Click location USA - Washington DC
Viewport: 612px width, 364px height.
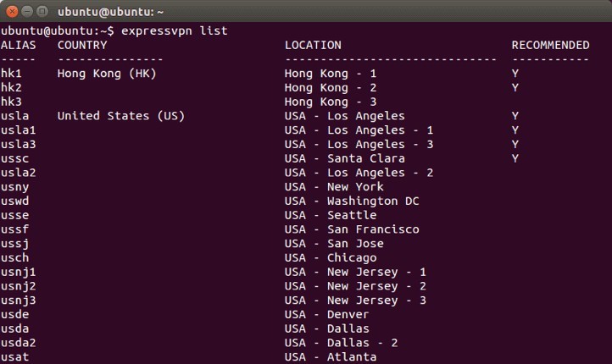tap(352, 201)
